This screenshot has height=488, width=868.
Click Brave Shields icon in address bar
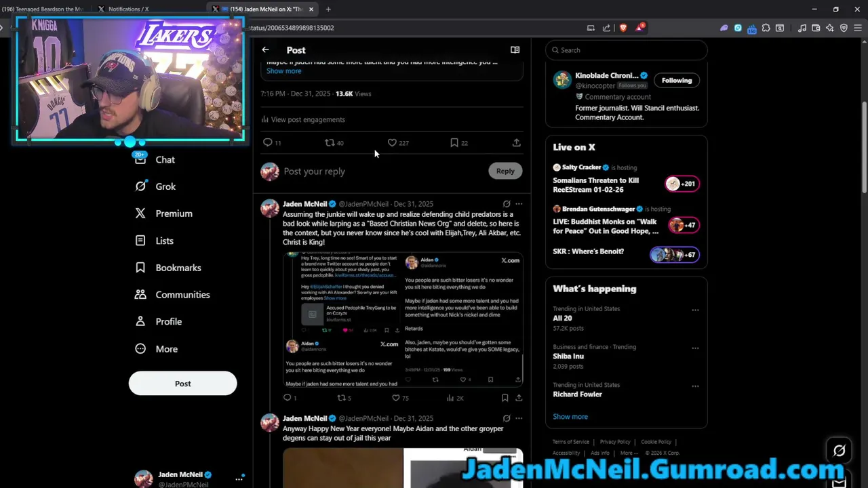tap(623, 28)
